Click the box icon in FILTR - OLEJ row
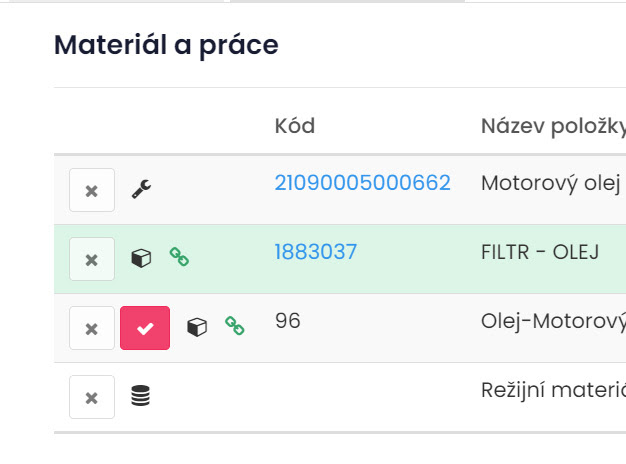Image resolution: width=626 pixels, height=464 pixels. click(141, 258)
